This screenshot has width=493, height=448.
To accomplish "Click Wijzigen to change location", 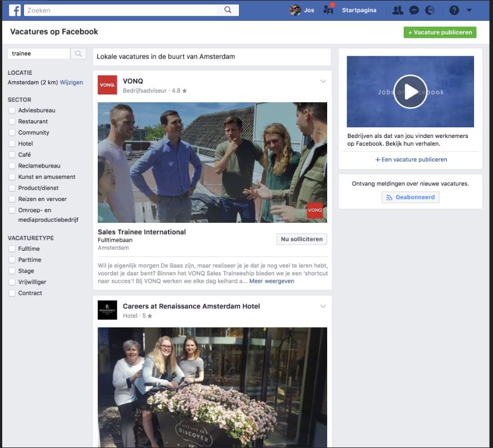I will 71,83.
